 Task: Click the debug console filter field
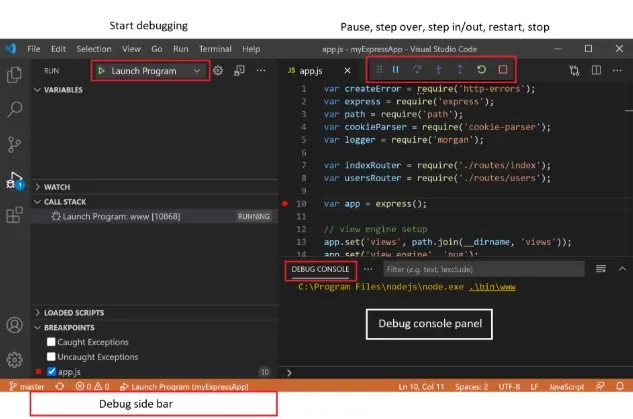(483, 269)
